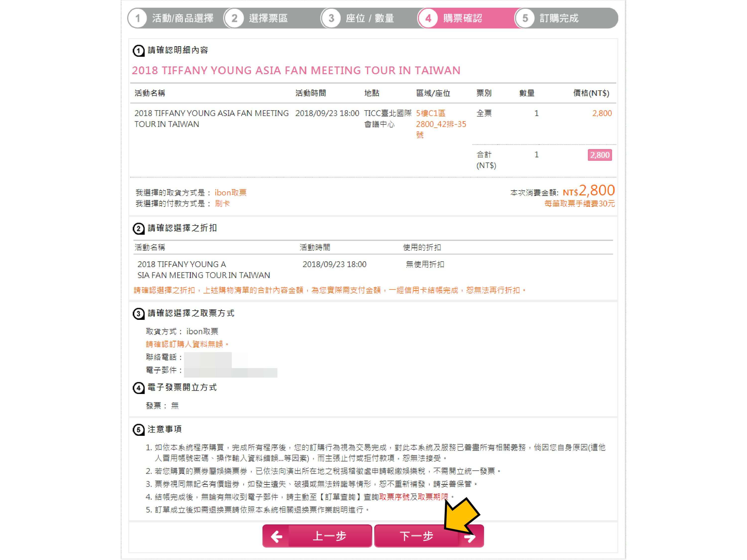The height and width of the screenshot is (560, 747).
Task: Click the right arrow icon on 下一步 button
Action: pos(470,537)
